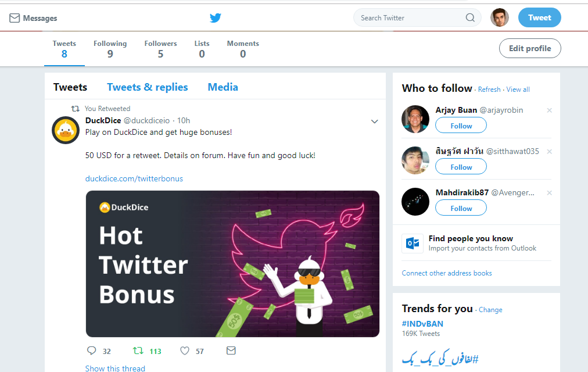Switch to the Media tab
This screenshot has height=372, width=588.
tap(223, 87)
